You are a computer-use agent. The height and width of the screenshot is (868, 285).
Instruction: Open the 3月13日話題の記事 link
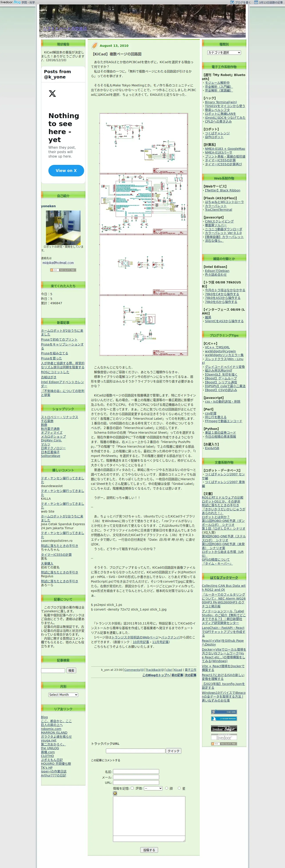[x=271, y=2]
